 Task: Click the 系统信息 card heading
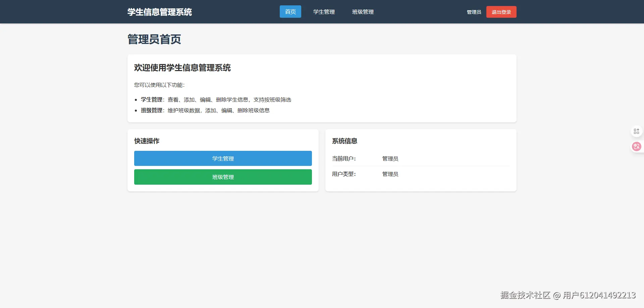point(345,141)
